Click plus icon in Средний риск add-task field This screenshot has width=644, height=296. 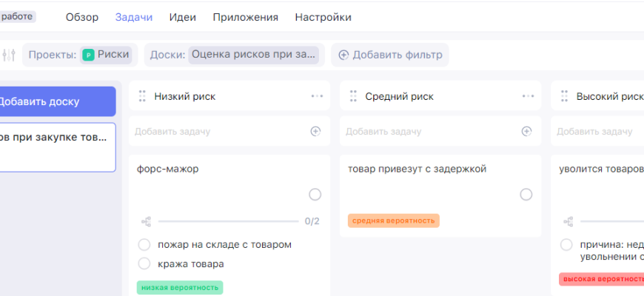coord(526,131)
